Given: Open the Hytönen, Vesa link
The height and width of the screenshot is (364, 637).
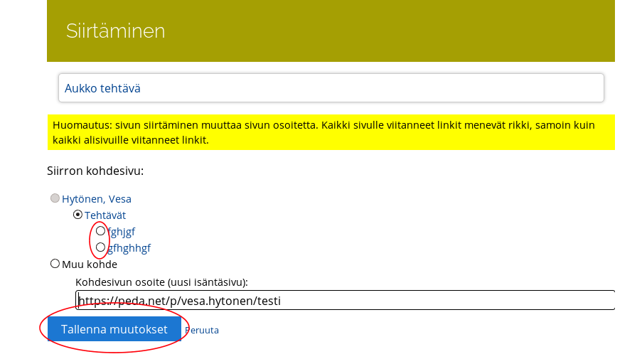Looking at the screenshot, I should coord(97,199).
